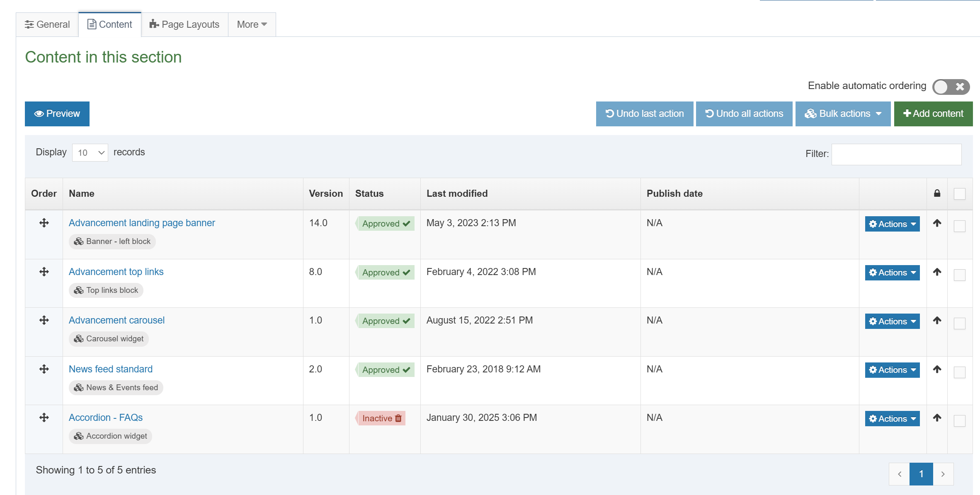
Task: Check the select-all checkbox in the table header
Action: 959,194
